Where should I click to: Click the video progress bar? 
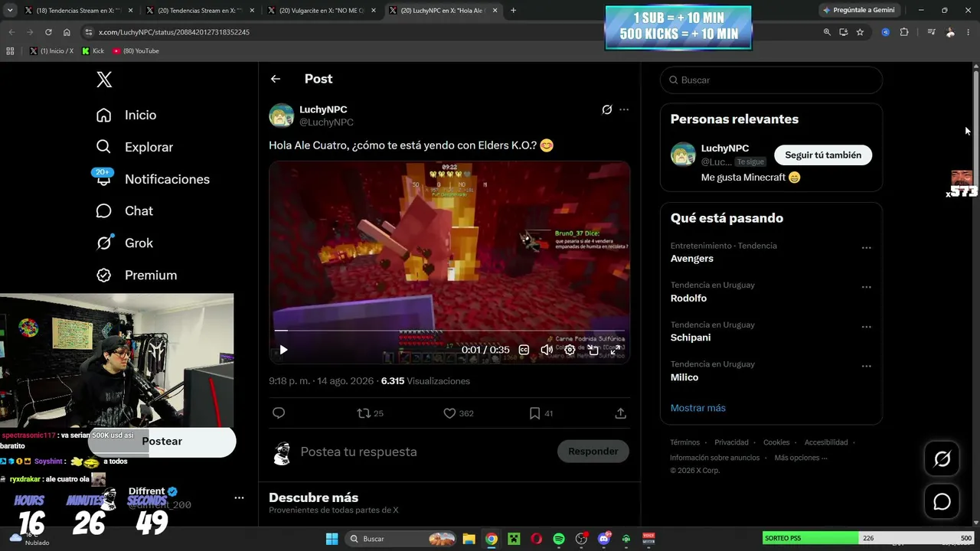pos(449,331)
